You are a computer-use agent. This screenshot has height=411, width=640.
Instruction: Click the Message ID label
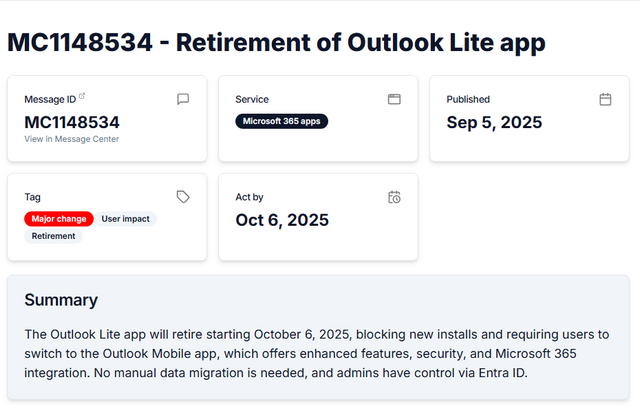tap(50, 99)
